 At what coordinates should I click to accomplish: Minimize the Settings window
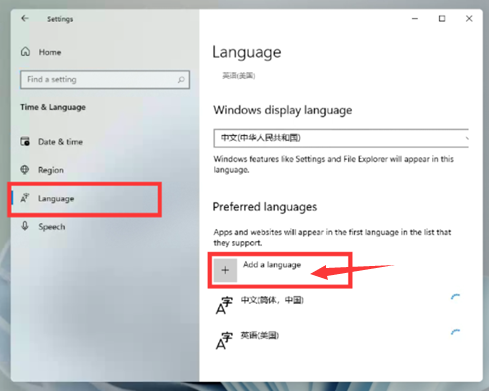[x=415, y=19]
